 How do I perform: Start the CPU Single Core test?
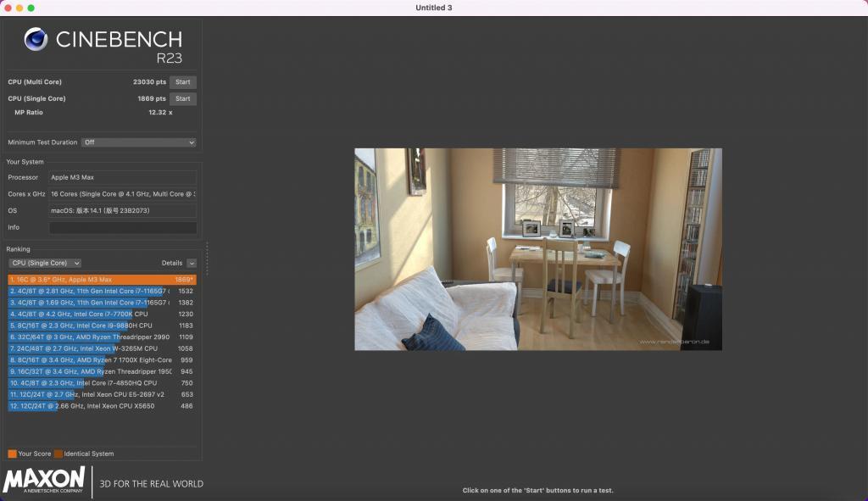tap(183, 98)
